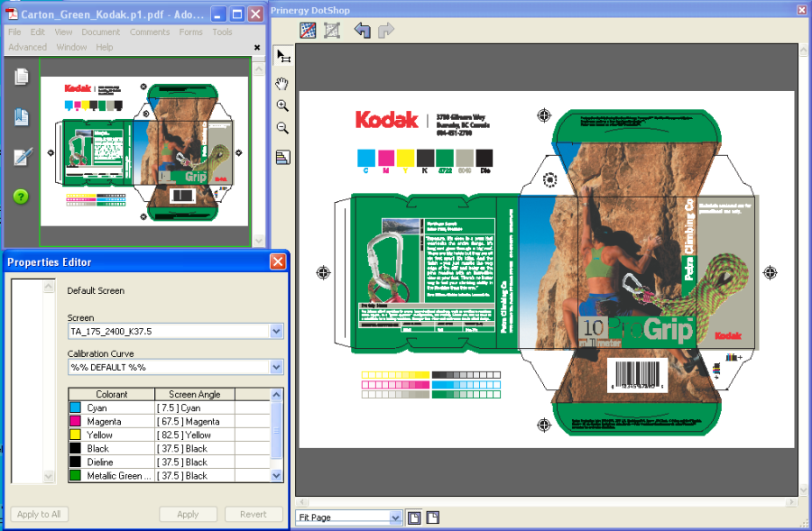Image resolution: width=812 pixels, height=531 pixels.
Task: Click the Screen Angle column header
Action: [x=195, y=394]
